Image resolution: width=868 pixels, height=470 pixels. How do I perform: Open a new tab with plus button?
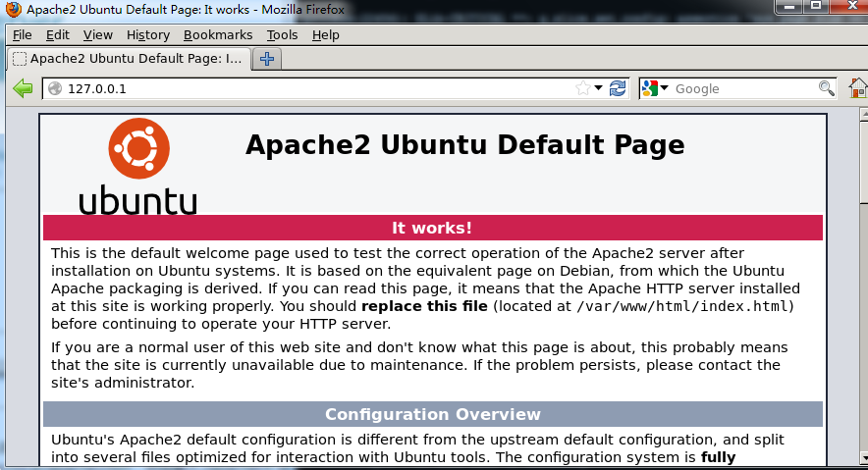click(267, 59)
